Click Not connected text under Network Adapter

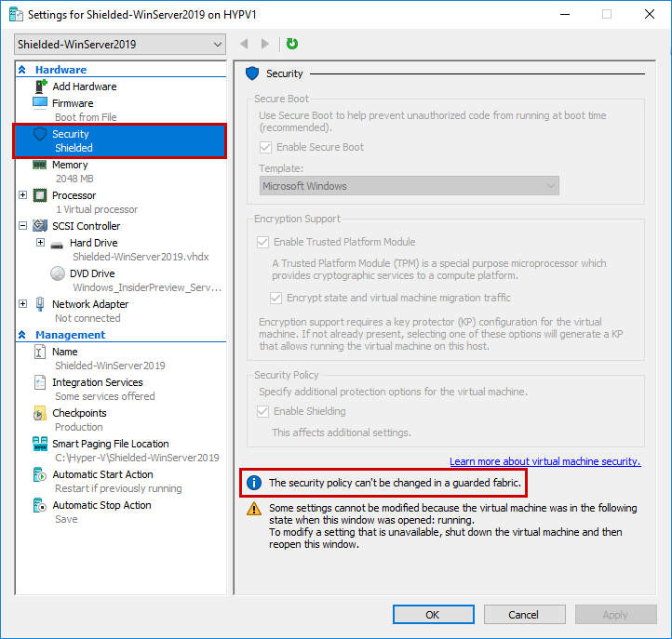(87, 318)
